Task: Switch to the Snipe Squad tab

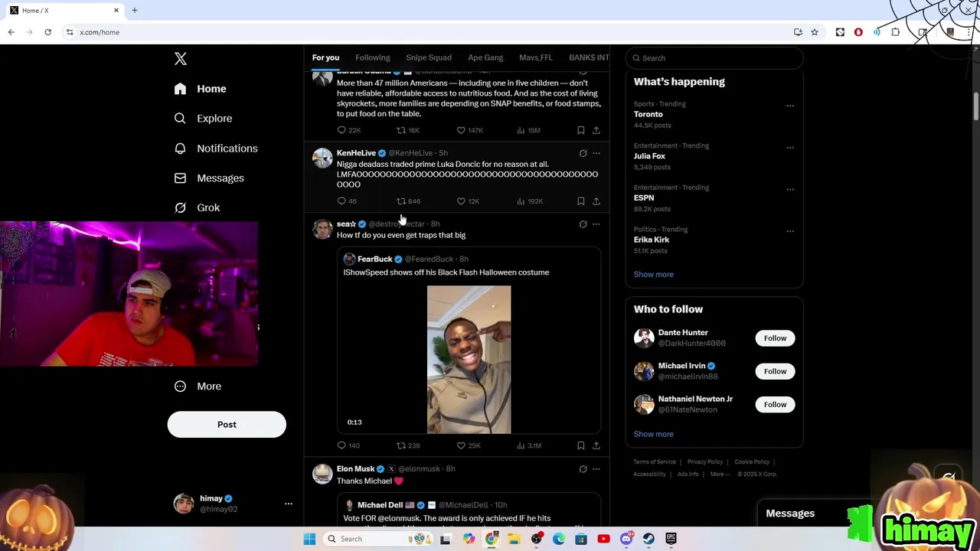Action: point(429,57)
